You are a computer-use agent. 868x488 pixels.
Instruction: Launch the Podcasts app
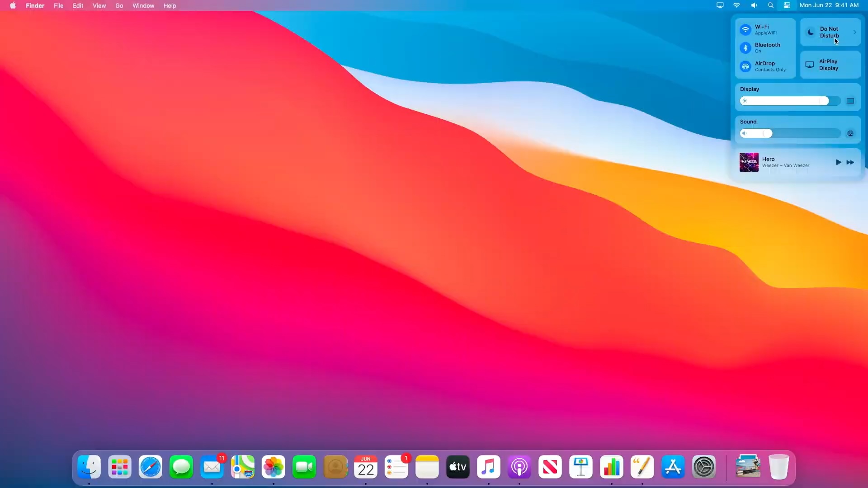coord(519,467)
